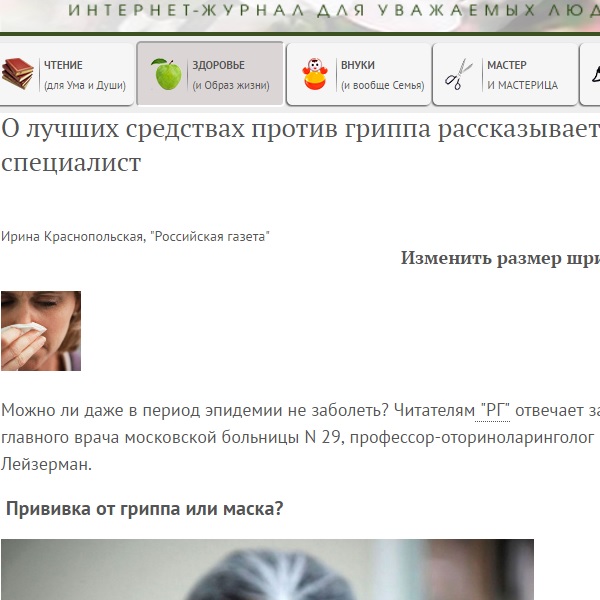
Task: Click the green apple Здоровье icon
Action: pyautogui.click(x=166, y=74)
